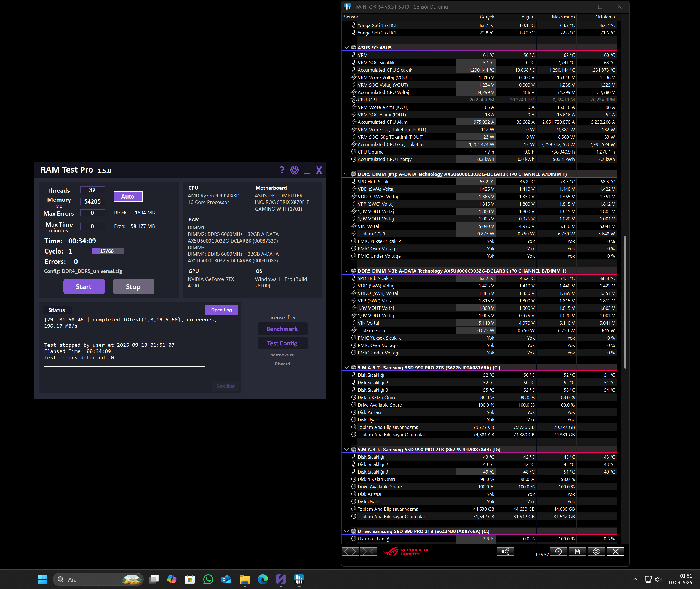This screenshot has width=700, height=589.
Task: Click the Memory MB input field
Action: (x=93, y=202)
